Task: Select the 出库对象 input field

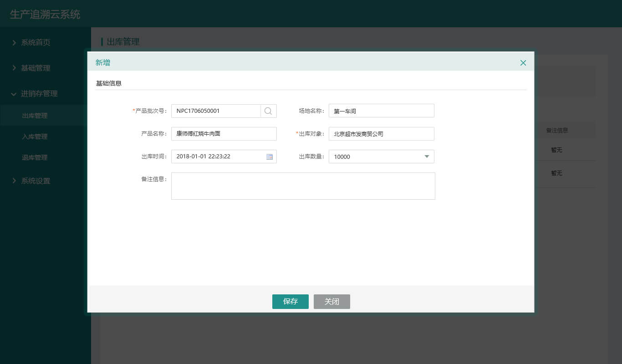Action: [381, 134]
